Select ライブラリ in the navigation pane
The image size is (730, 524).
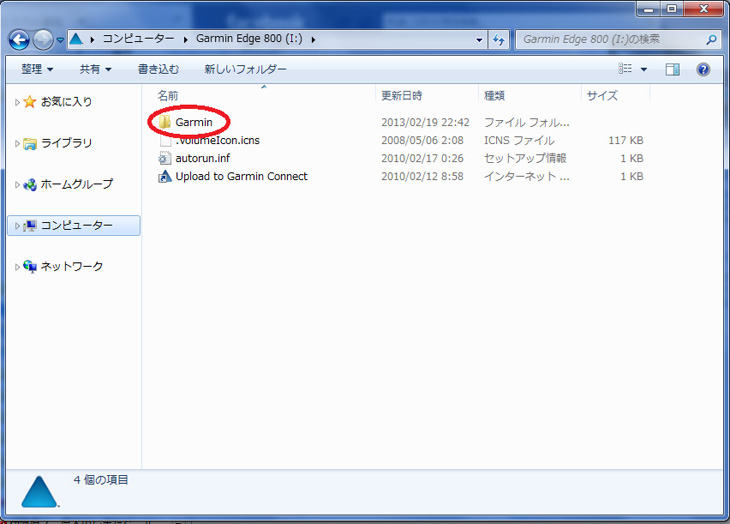tap(67, 143)
